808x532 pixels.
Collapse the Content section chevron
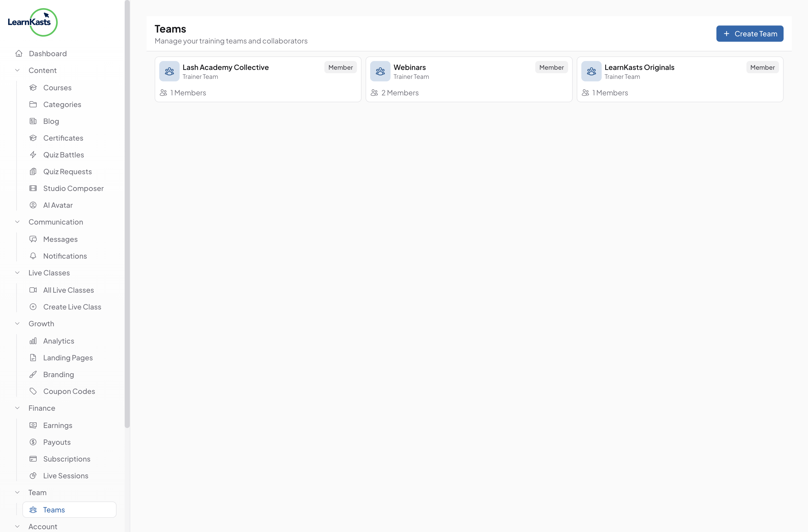coord(17,70)
